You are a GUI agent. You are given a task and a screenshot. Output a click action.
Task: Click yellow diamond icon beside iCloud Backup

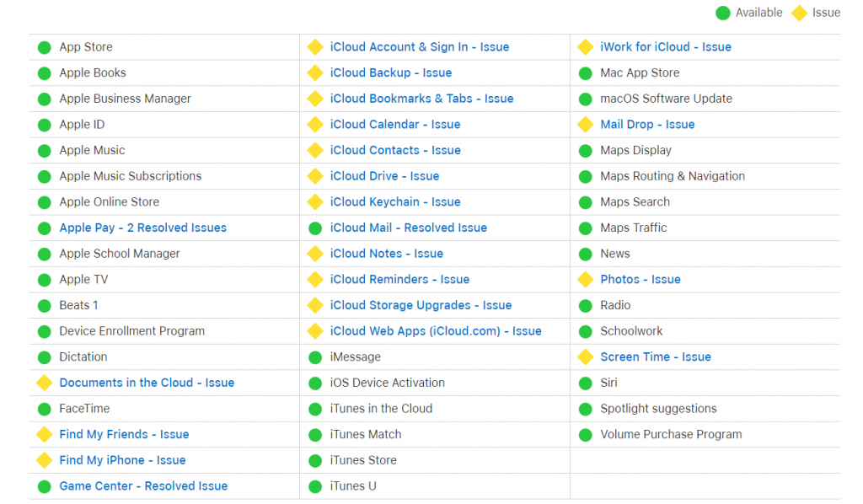pyautogui.click(x=315, y=73)
